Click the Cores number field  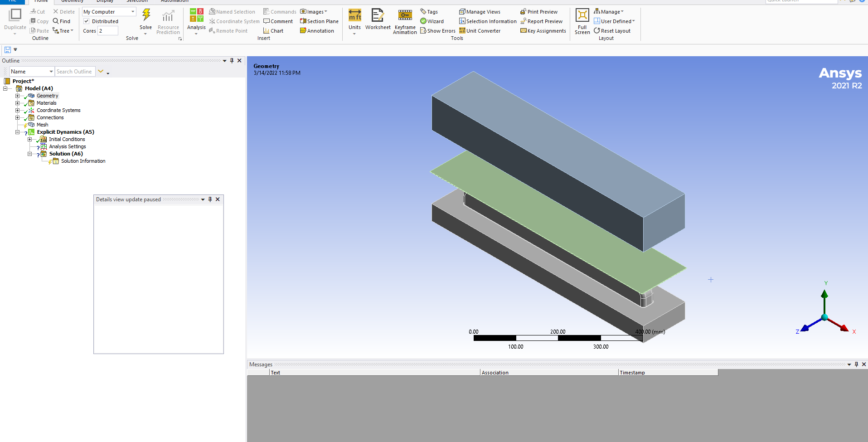click(x=108, y=31)
